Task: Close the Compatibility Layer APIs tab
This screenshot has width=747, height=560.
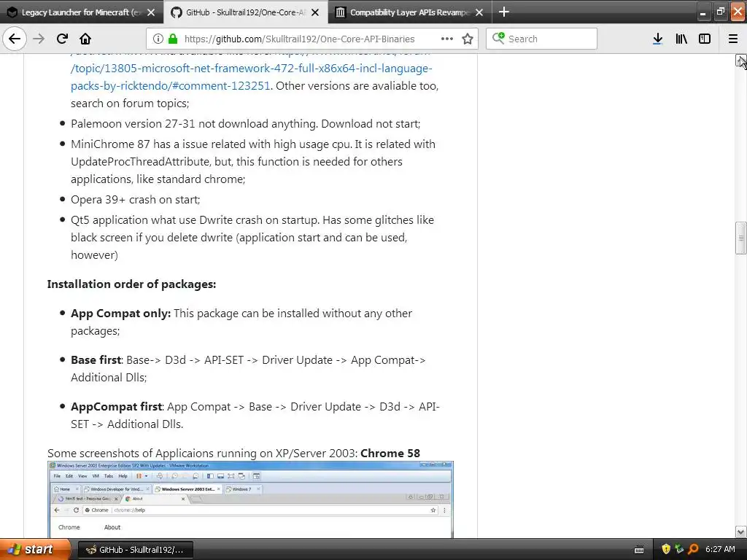Action: pyautogui.click(x=479, y=12)
